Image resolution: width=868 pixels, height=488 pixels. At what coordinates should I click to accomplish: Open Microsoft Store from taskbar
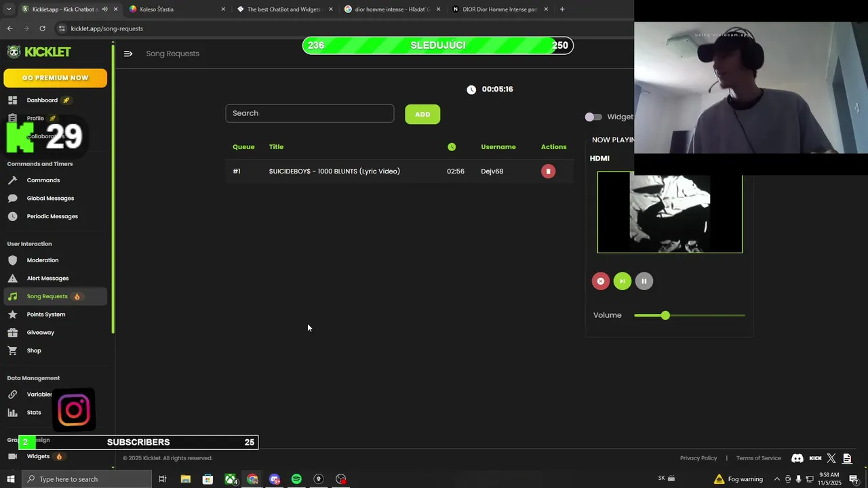(208, 479)
